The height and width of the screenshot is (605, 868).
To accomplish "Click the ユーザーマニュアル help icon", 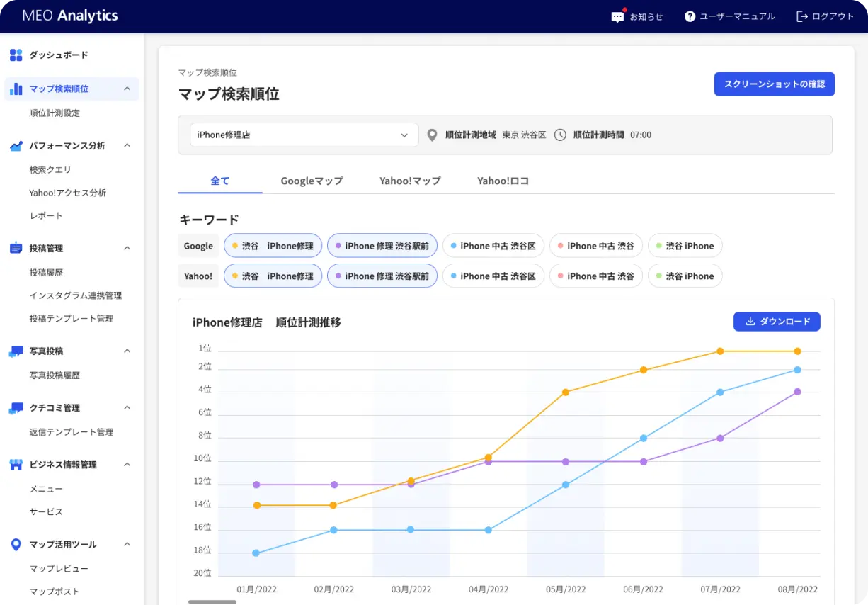I will tap(690, 16).
